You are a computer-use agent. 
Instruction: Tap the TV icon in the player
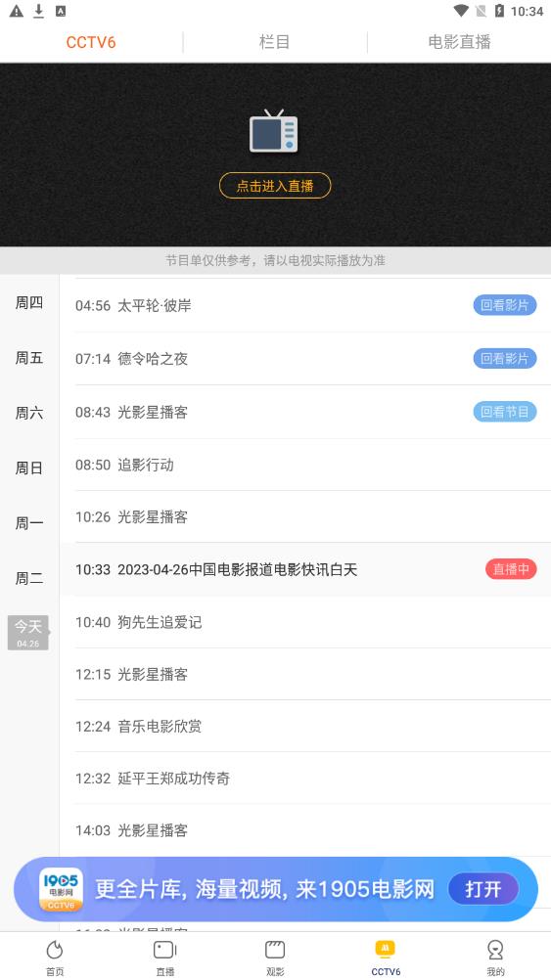274,131
